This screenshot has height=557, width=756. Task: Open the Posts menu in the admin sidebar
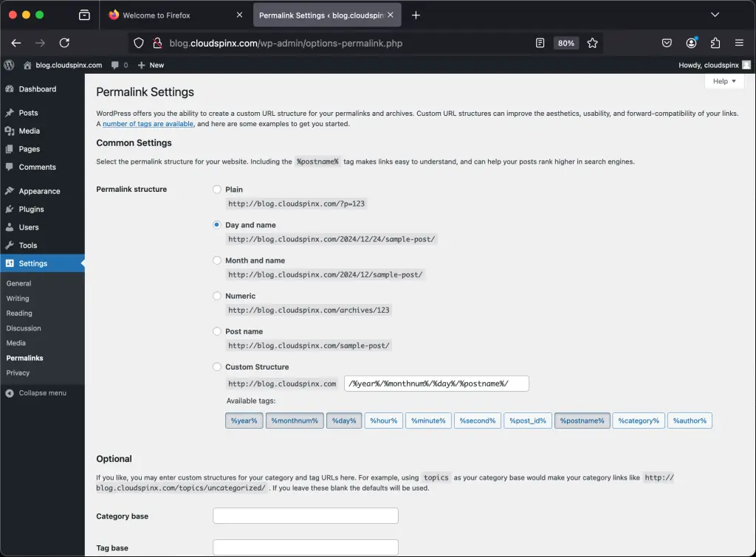25,112
